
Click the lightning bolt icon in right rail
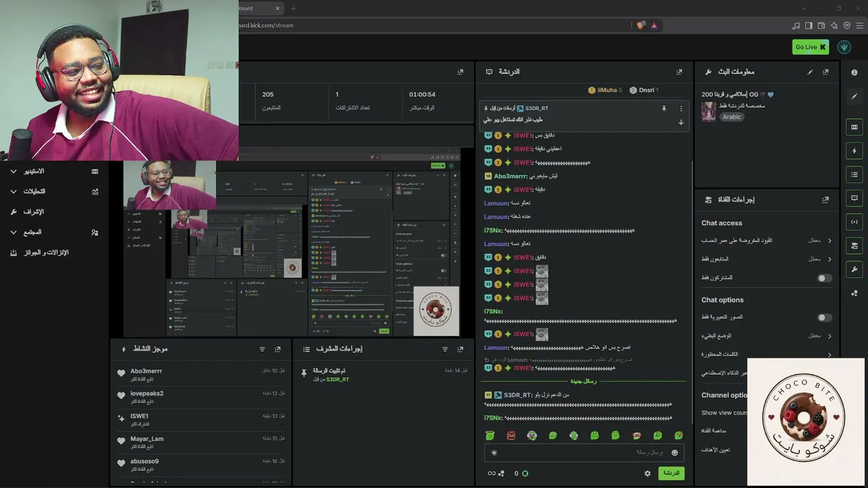(x=854, y=150)
